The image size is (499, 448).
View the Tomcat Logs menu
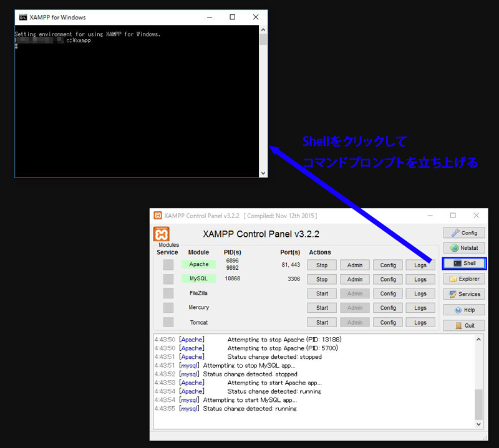(420, 322)
